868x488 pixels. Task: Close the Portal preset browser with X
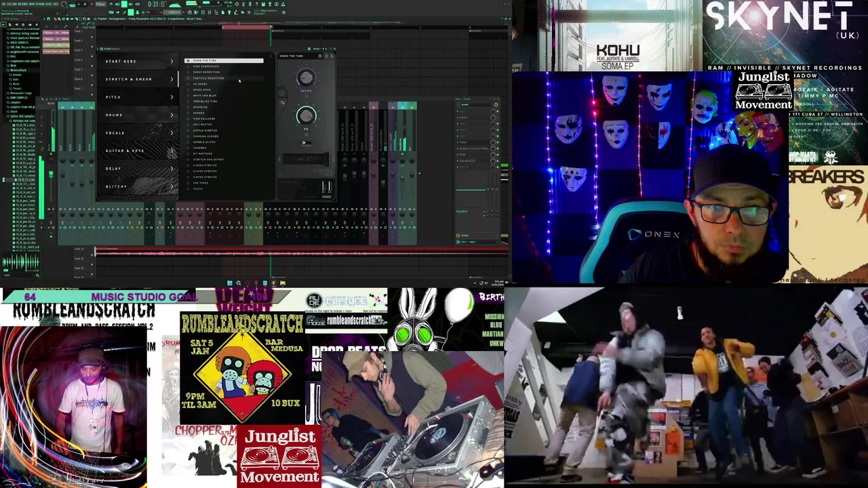point(271,56)
